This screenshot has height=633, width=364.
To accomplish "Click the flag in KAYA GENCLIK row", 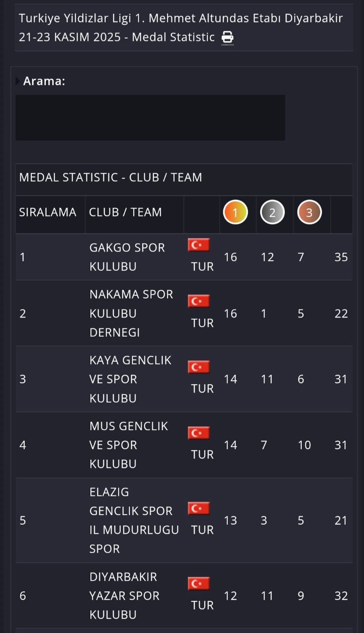I will (x=199, y=367).
